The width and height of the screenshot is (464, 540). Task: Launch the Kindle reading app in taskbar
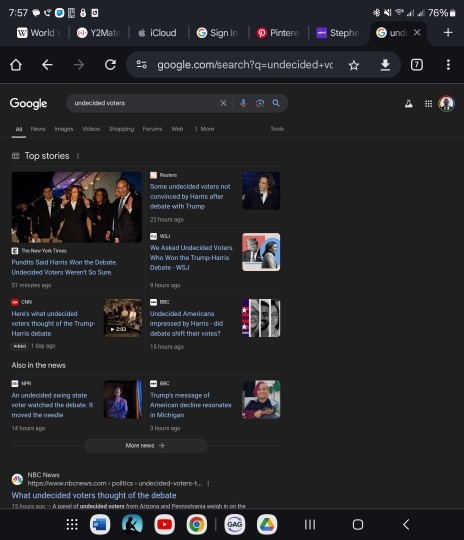132,525
